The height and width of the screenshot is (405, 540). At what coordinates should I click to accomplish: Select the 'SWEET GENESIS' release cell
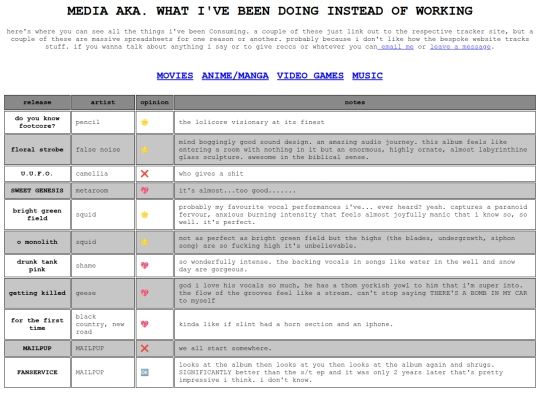pyautogui.click(x=37, y=190)
